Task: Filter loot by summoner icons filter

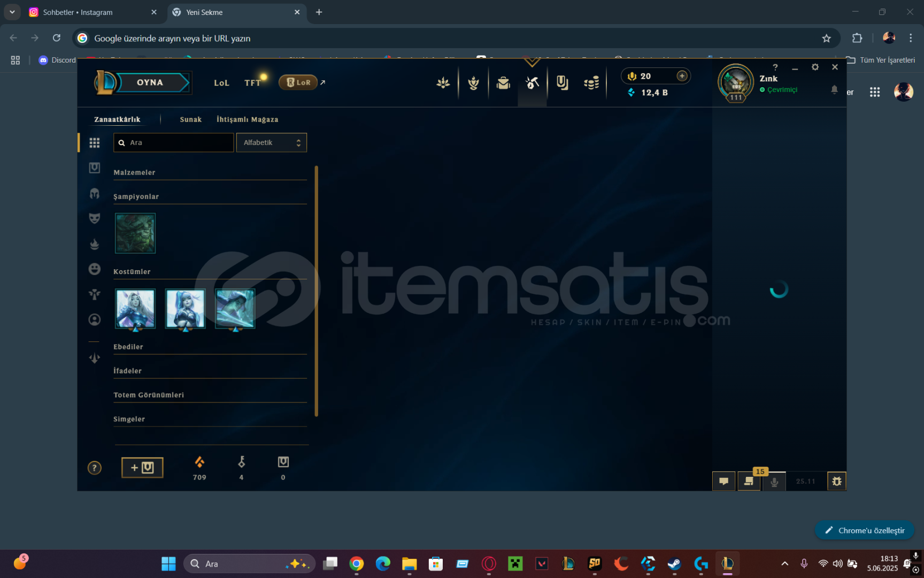Action: click(95, 320)
